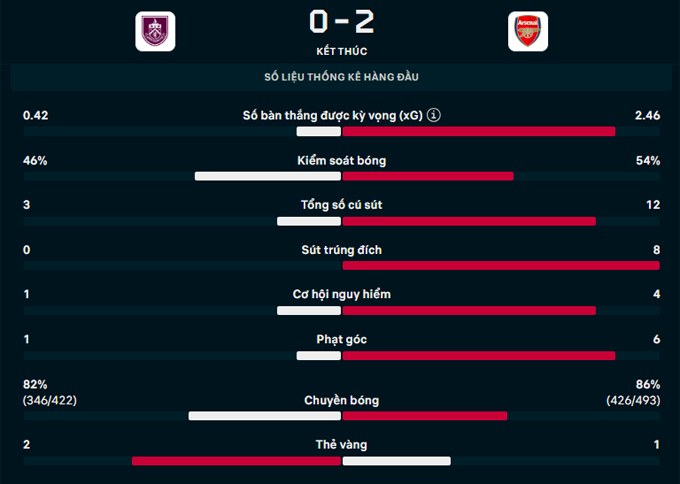Click Burnley's white possession bar

click(x=267, y=176)
